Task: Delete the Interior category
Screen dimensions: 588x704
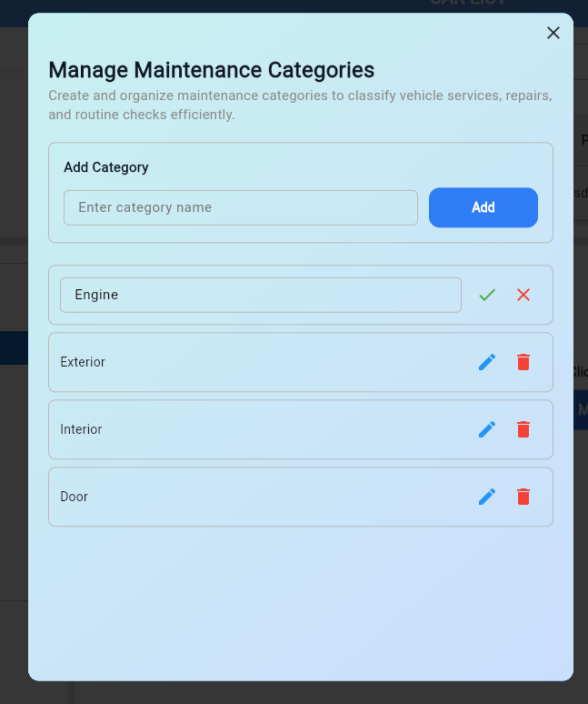Action: (523, 429)
